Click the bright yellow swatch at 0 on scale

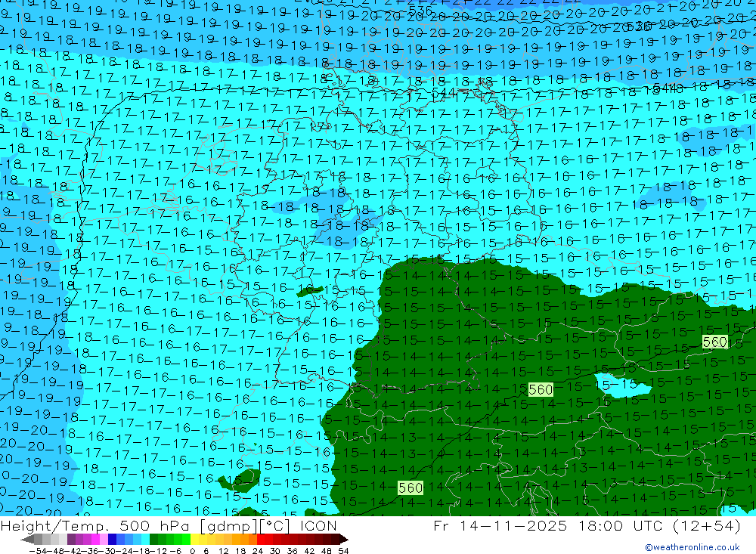coord(195,539)
